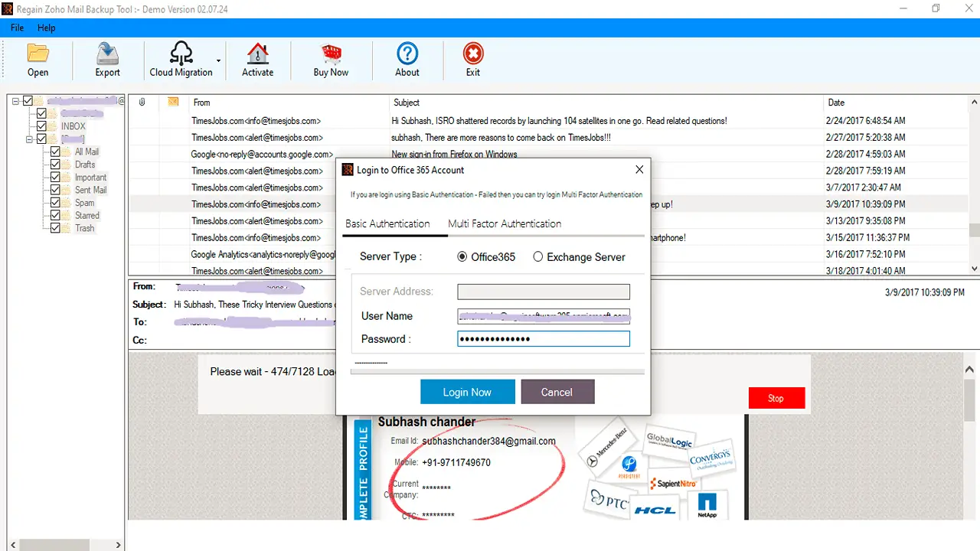
Task: Select the Starred folder label
Action: point(87,216)
